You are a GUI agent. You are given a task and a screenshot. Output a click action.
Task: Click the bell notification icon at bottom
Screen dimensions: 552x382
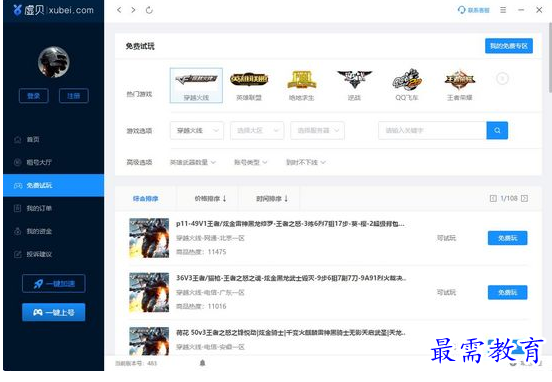(202, 363)
